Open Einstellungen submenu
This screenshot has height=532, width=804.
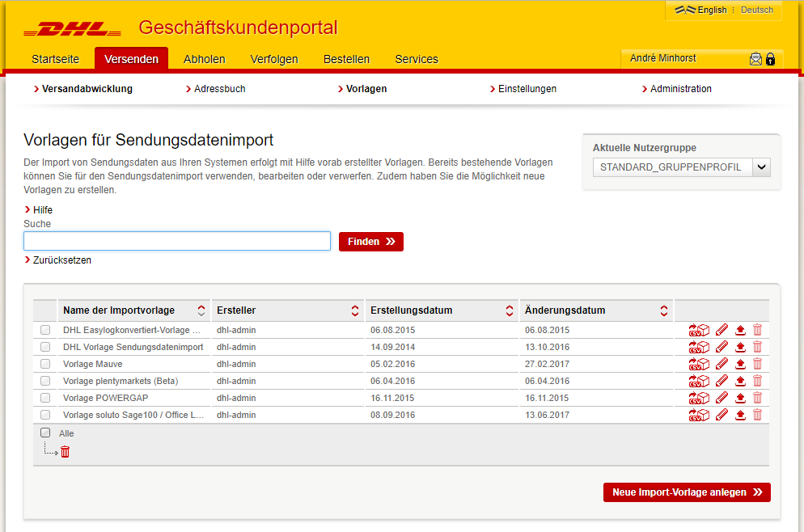[523, 89]
